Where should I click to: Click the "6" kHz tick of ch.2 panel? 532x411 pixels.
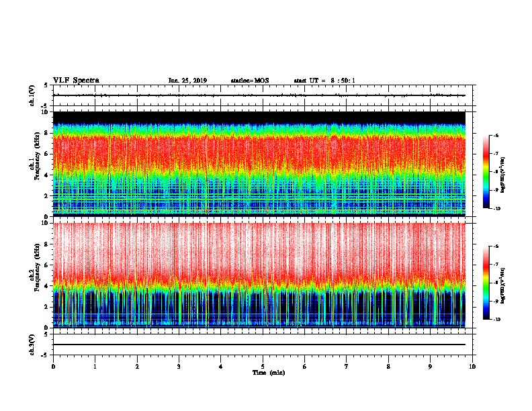click(x=46, y=265)
